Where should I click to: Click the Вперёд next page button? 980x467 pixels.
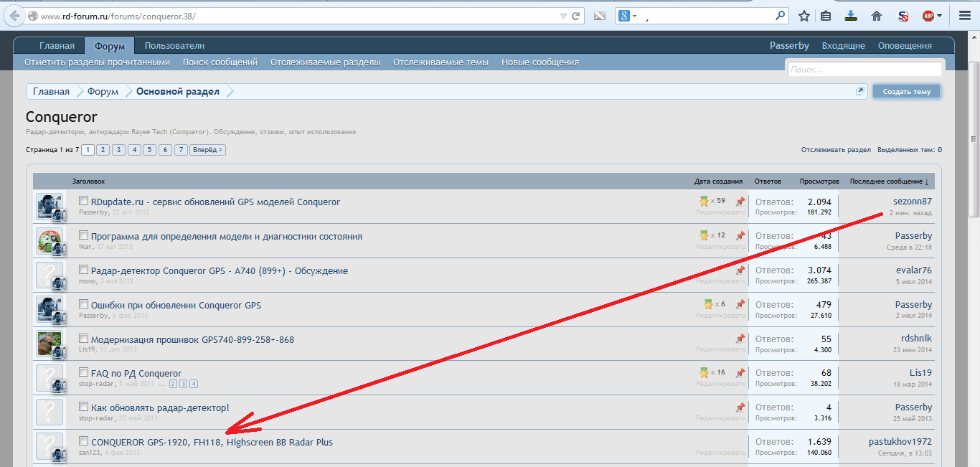point(207,150)
